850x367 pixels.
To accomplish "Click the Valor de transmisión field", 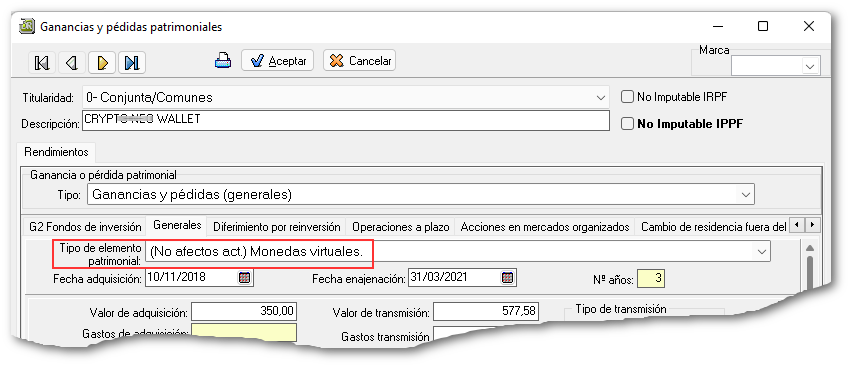I will 486,312.
